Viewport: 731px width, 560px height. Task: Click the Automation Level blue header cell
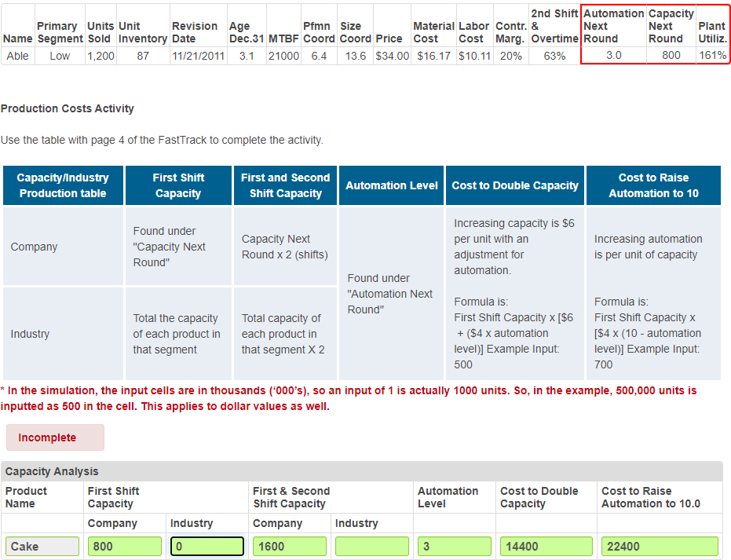point(392,185)
